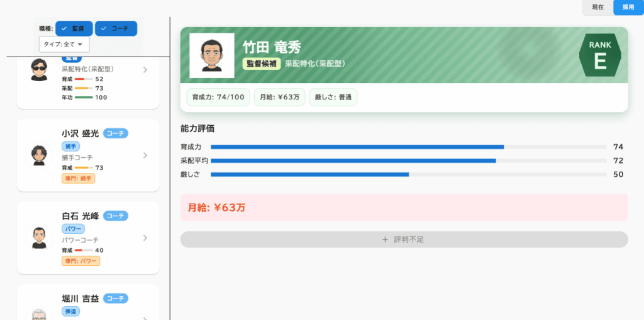The height and width of the screenshot is (320, 644).
Task: Click the sunglasses manager avatar
Action: [39, 70]
